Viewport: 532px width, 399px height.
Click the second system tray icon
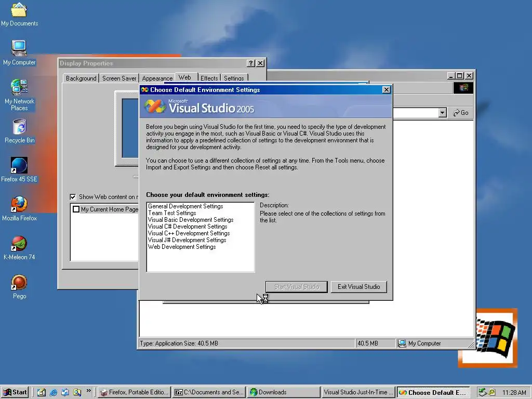click(492, 392)
